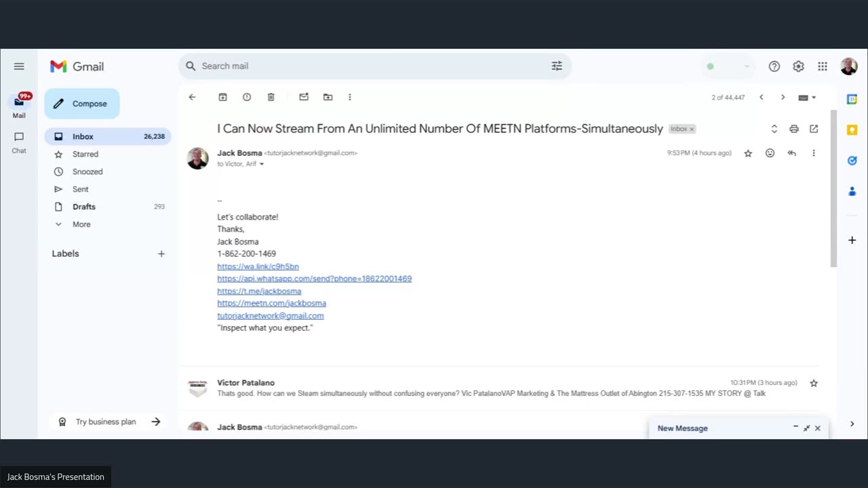Get add-ons plus icon
The image size is (868, 488).
(852, 240)
